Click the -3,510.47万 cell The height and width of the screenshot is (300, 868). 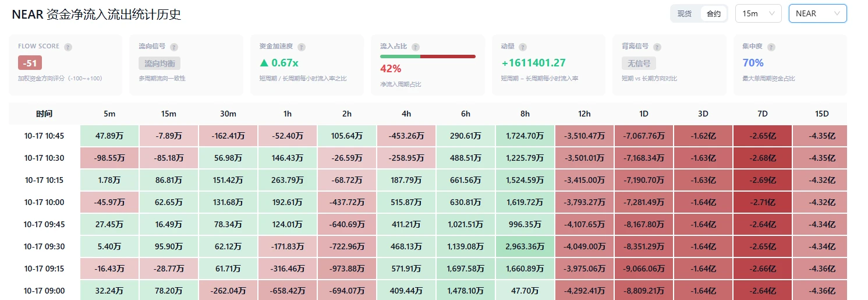pyautogui.click(x=584, y=136)
